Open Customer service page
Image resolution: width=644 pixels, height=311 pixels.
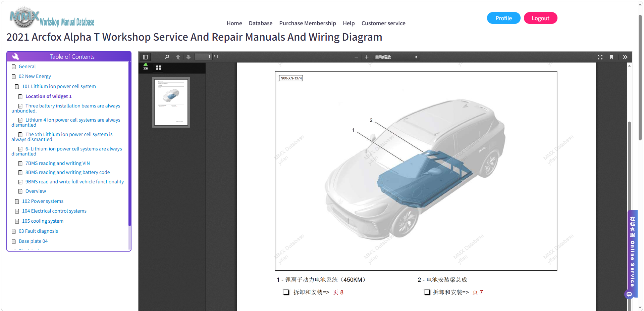383,23
